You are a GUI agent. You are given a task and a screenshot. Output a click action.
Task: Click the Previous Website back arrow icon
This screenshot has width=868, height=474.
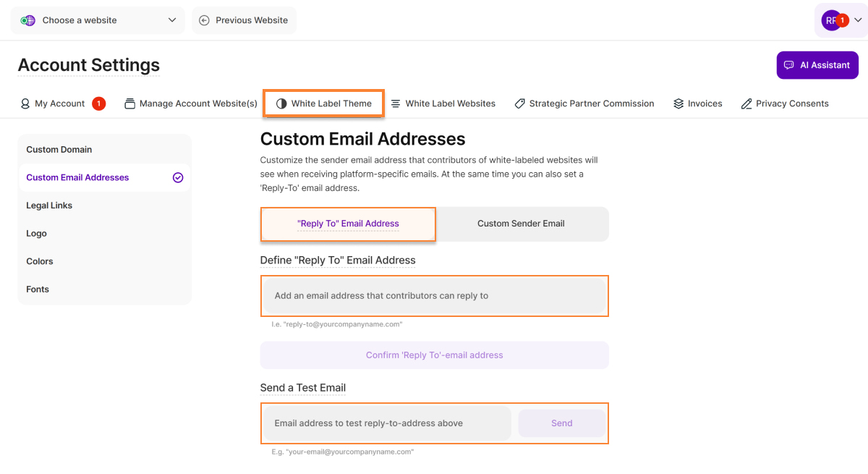(204, 20)
